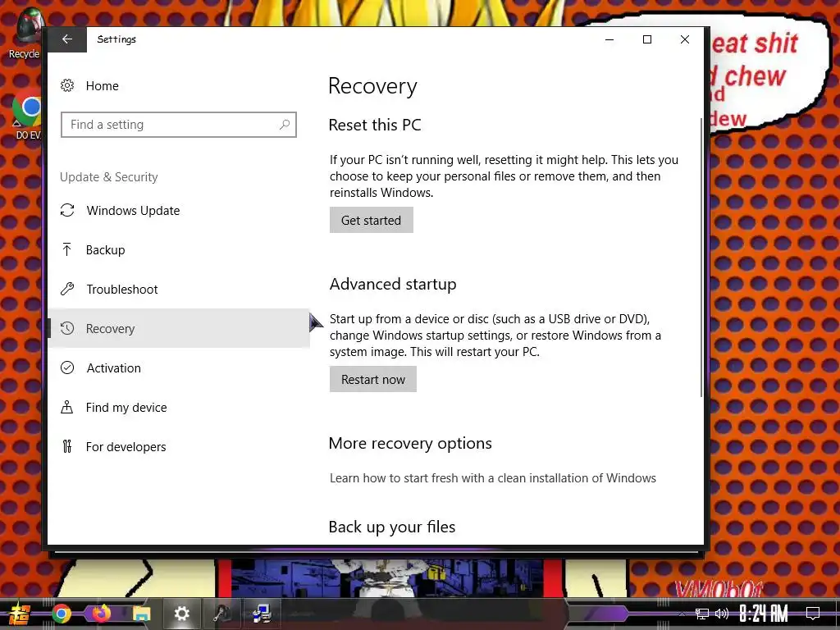The width and height of the screenshot is (840, 630).
Task: Click the 8:24 AM taskbar clock
Action: click(764, 614)
